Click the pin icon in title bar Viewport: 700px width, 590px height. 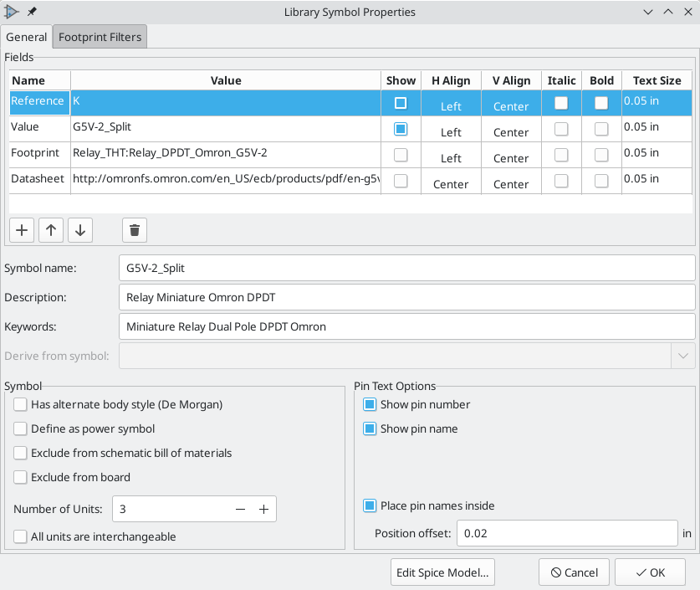coord(33,12)
